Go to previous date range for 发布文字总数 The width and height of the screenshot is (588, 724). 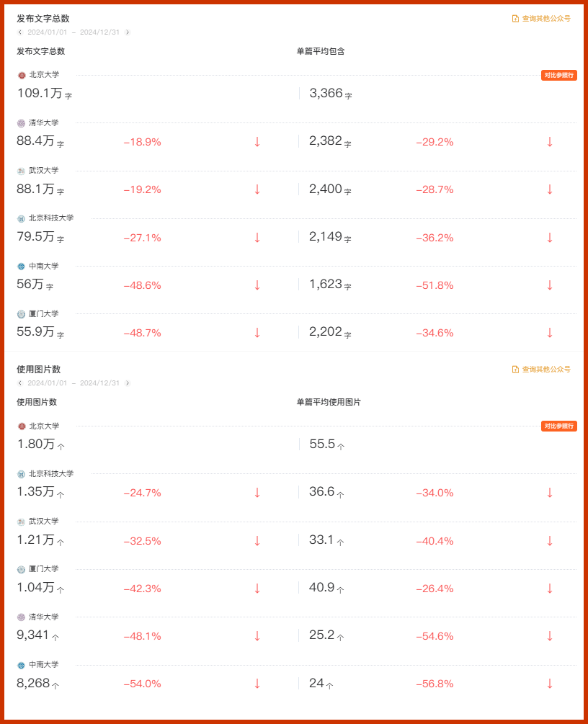(x=20, y=32)
